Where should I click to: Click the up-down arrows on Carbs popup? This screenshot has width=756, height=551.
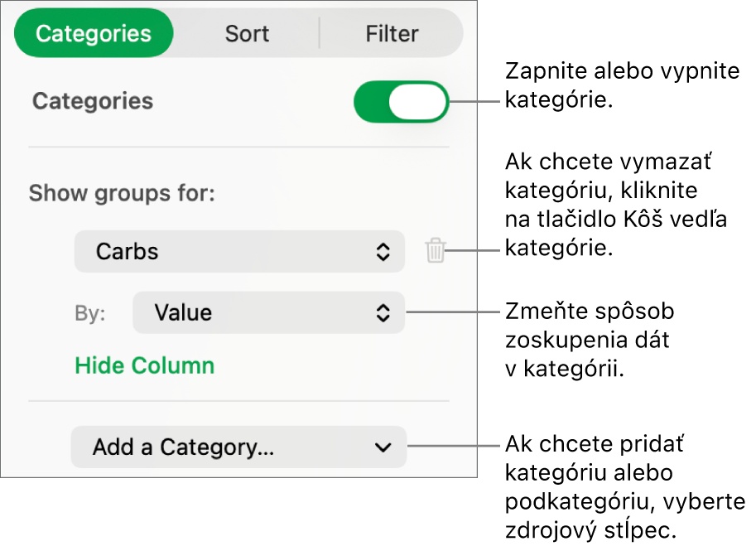[x=383, y=252]
